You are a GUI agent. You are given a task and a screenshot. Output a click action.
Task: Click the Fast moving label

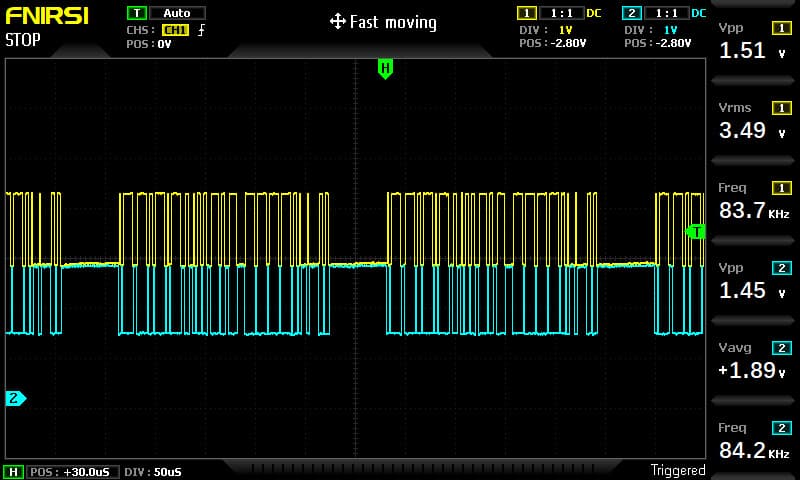(x=393, y=22)
